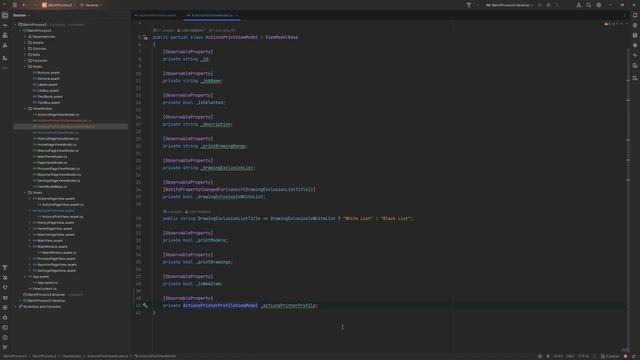
Task: Open ViewLocator.cs in project tree
Action: point(44,289)
